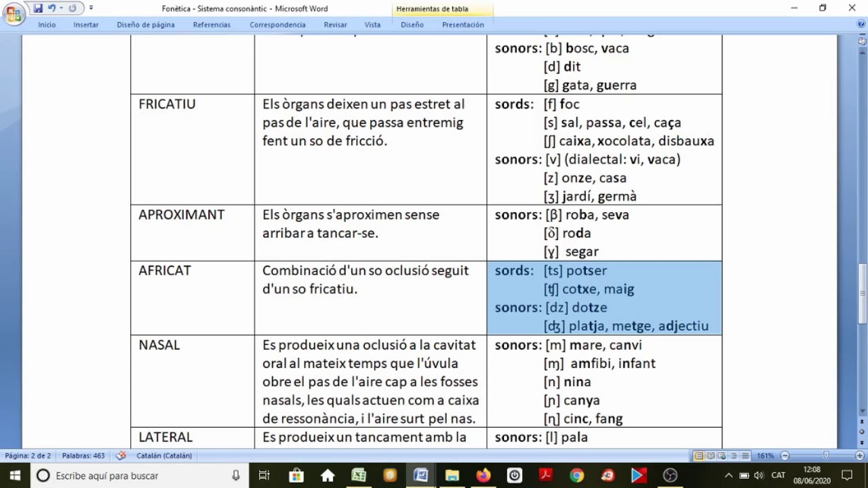
Task: Click 'Escribe aquí para buscar' search box
Action: 140,475
